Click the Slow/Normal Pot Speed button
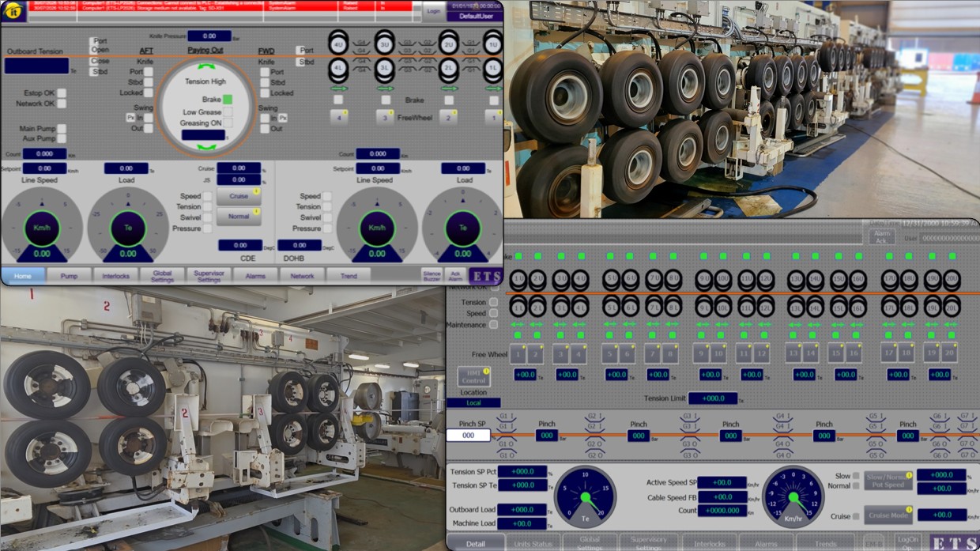This screenshot has height=551, width=980. point(888,481)
